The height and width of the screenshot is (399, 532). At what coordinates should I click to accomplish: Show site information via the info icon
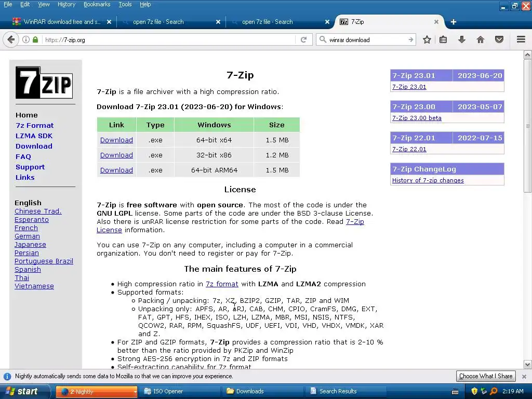(x=26, y=39)
